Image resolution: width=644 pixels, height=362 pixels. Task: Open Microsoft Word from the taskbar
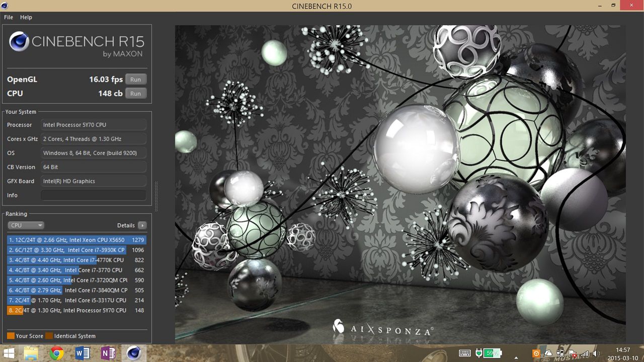pos(82,353)
